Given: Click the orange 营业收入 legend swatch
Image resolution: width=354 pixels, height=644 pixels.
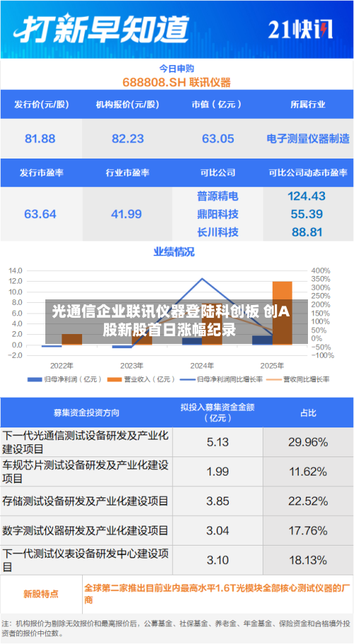Looking at the screenshot, I should click(115, 379).
